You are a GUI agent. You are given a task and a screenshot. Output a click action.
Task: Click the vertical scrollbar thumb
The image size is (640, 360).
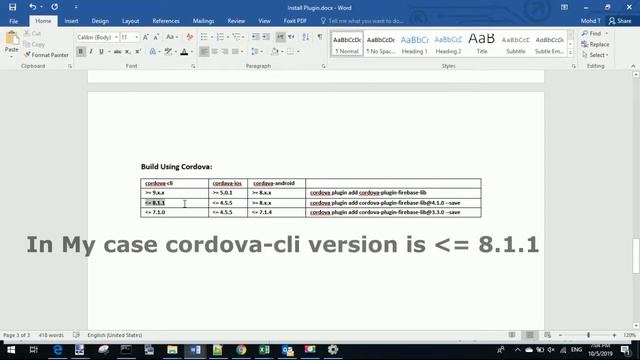pyautogui.click(x=636, y=256)
